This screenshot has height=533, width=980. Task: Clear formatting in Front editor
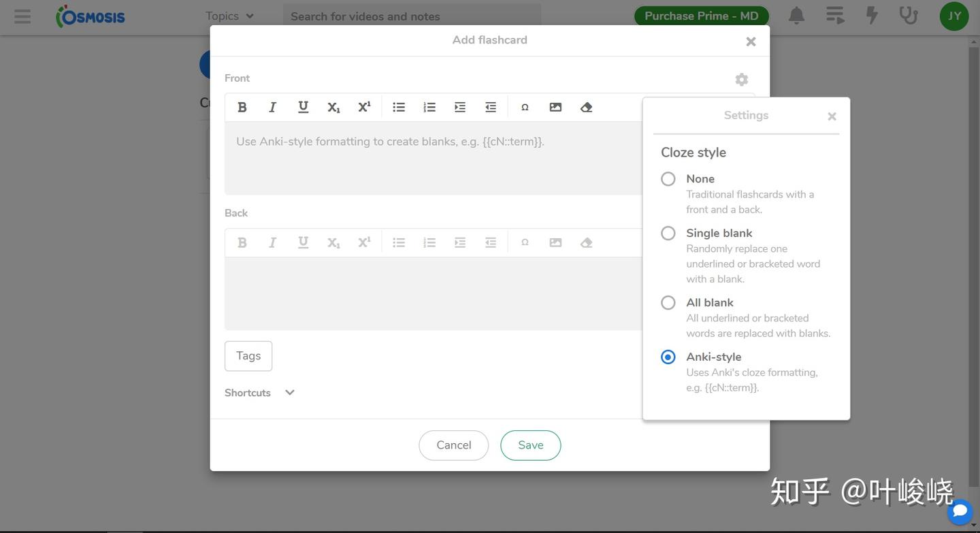(x=586, y=107)
